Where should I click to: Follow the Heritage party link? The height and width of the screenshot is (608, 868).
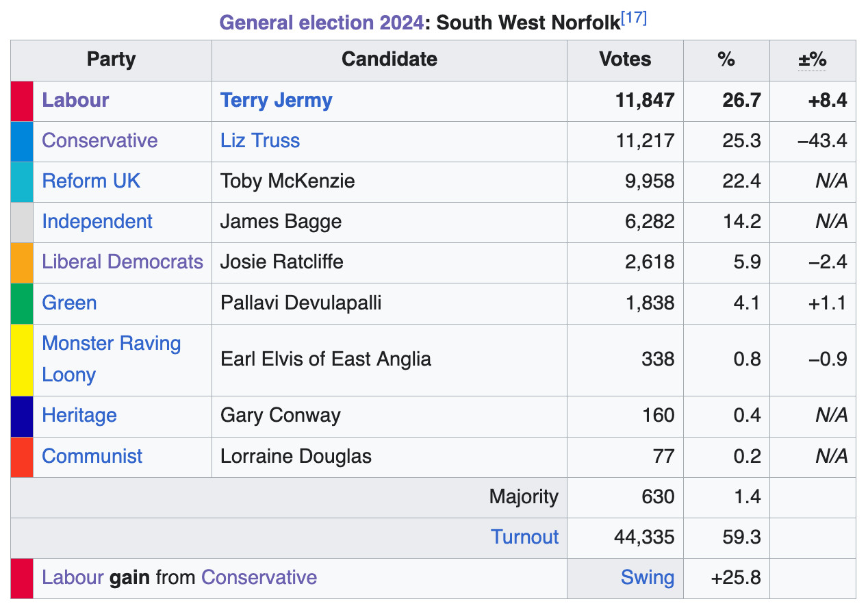click(x=79, y=415)
